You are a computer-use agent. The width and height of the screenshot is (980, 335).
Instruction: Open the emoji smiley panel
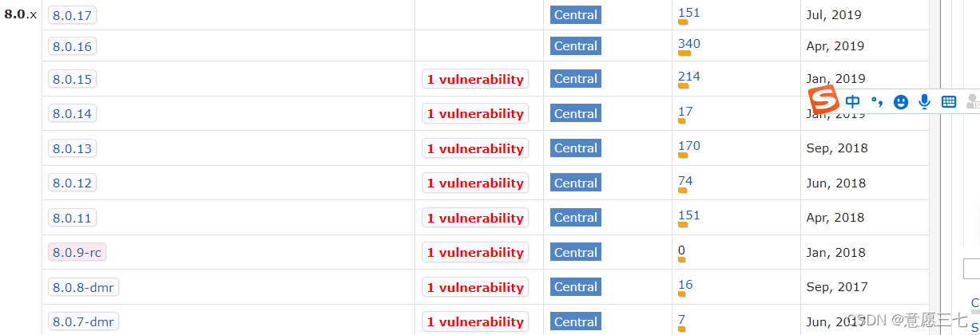[x=901, y=101]
